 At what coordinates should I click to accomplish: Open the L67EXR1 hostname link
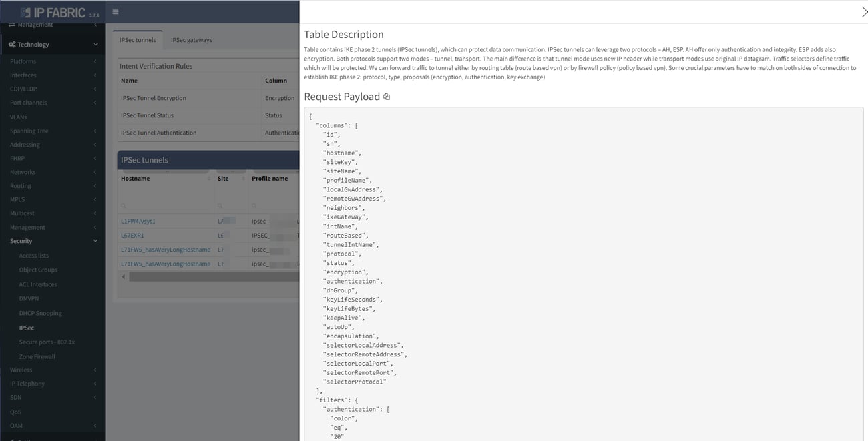click(x=132, y=236)
